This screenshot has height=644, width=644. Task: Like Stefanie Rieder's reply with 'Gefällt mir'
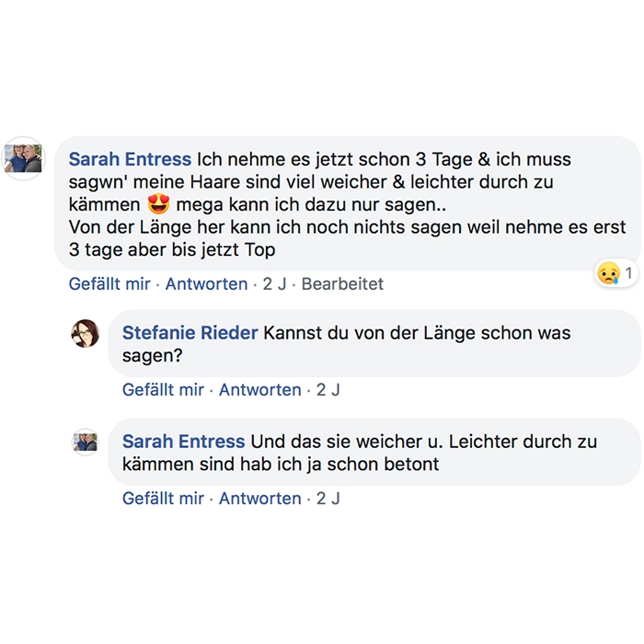[x=163, y=390]
